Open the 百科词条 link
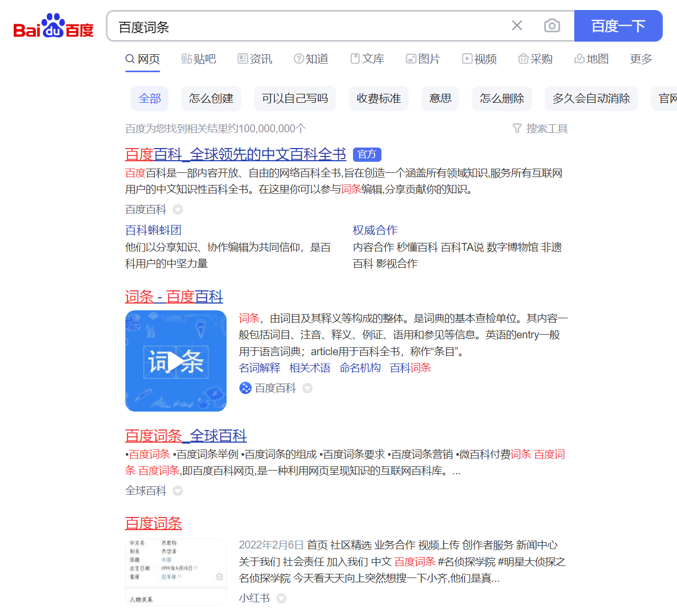The image size is (677, 616). pyautogui.click(x=410, y=368)
